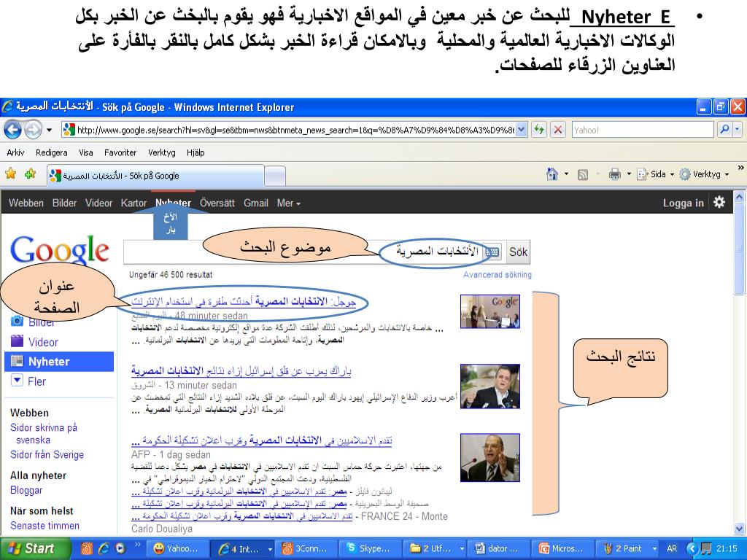Click the Favorites star icon
This screenshot has height=560, width=747.
10,174
